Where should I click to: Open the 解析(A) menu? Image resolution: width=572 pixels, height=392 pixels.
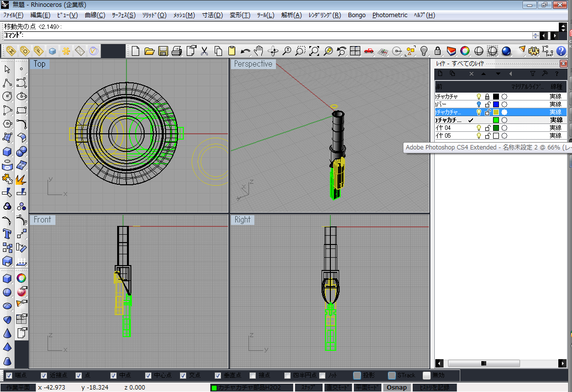pyautogui.click(x=291, y=15)
